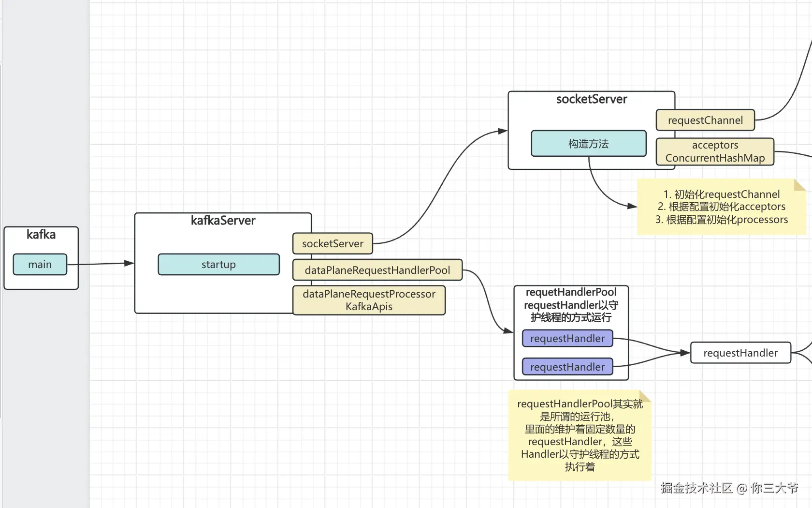
Task: Select the white requestHandler box
Action: [x=740, y=353]
